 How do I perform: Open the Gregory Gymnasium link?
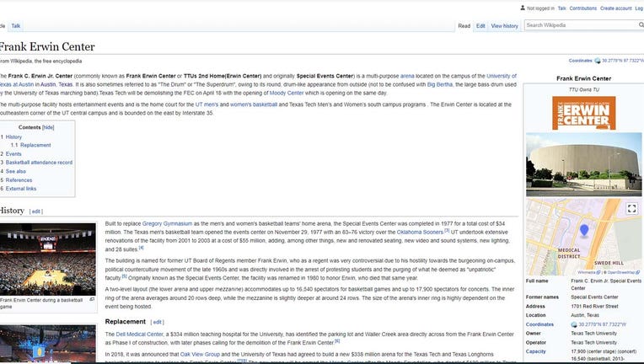[x=167, y=223]
